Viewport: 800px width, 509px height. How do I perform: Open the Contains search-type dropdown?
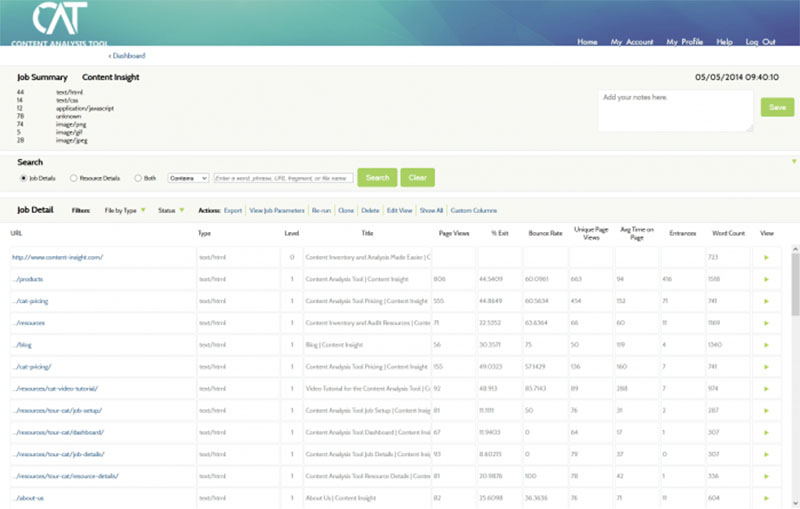(188, 178)
